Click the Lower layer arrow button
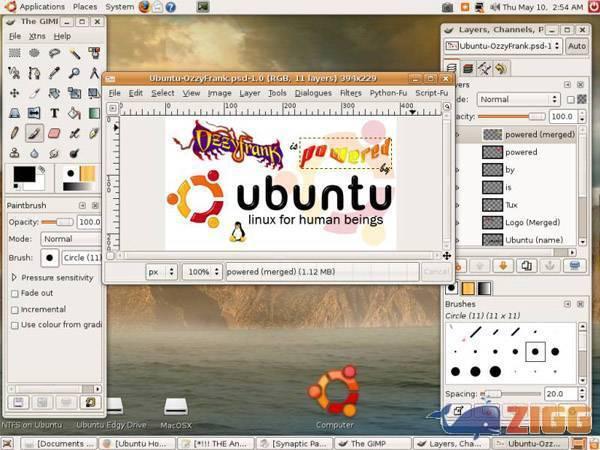Screen dimensions: 600x450 503,266
